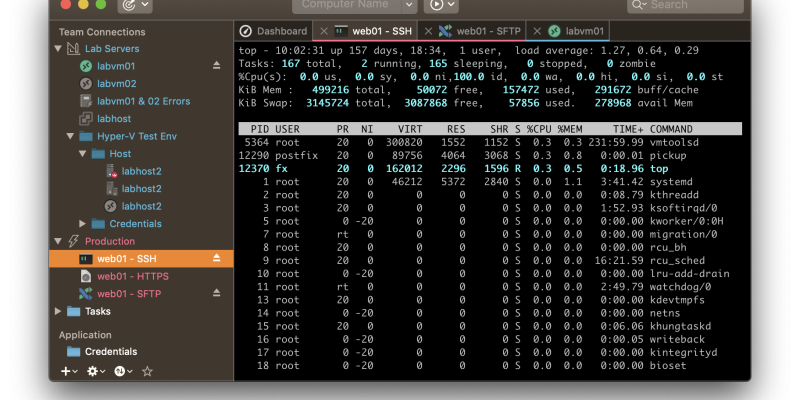Switch to the labvm01 tab
The width and height of the screenshot is (800, 400).
click(575, 31)
